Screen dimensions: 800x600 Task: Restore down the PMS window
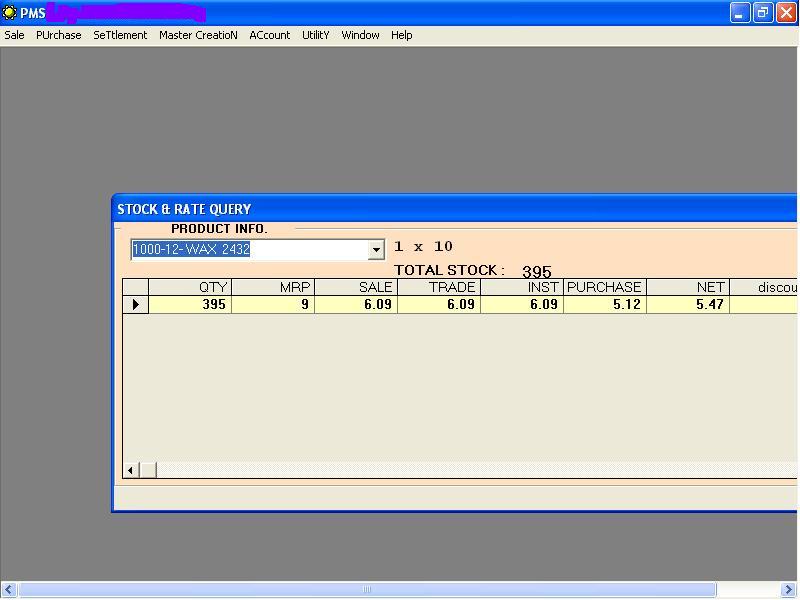[763, 13]
